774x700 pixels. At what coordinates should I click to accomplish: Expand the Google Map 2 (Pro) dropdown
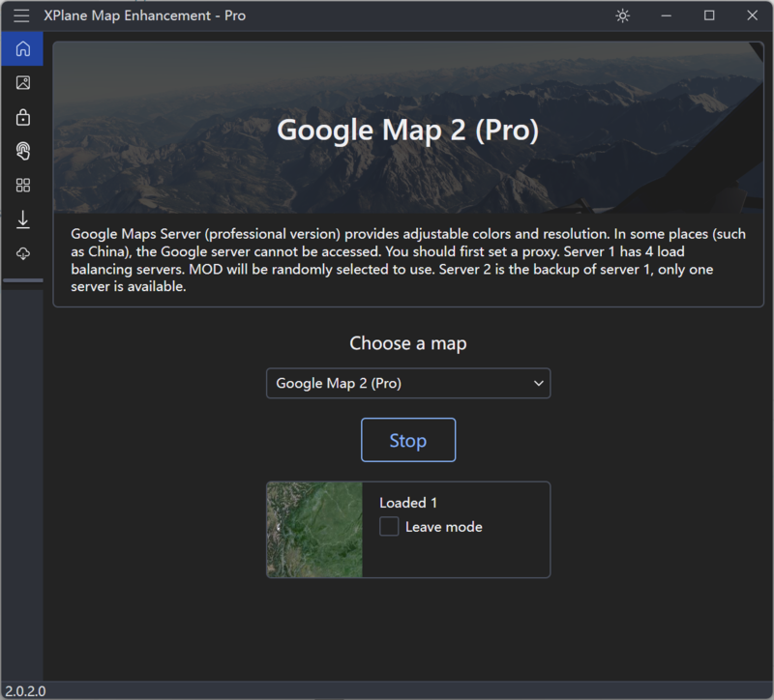point(408,383)
